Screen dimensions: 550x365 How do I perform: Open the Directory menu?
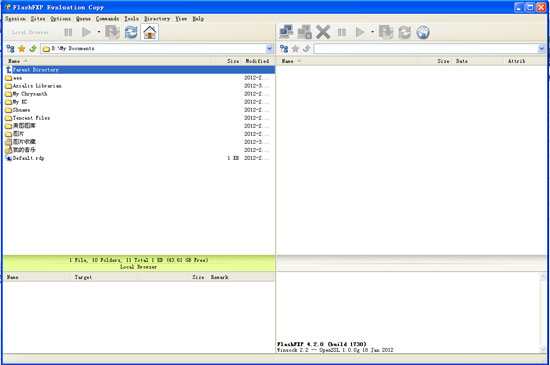click(x=157, y=19)
